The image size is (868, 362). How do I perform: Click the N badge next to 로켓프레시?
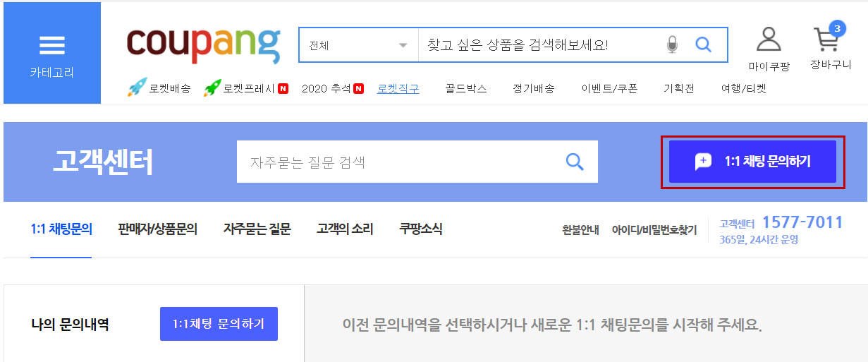tap(283, 89)
